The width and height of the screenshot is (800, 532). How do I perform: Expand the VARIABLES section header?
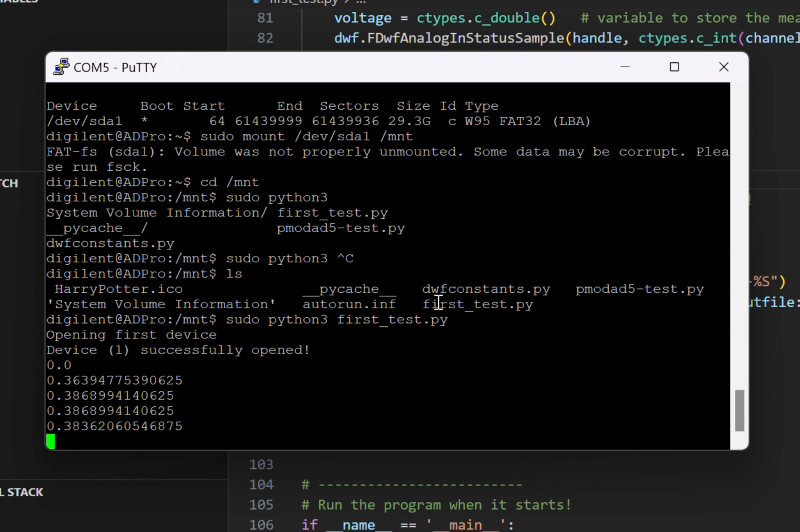coord(18,2)
